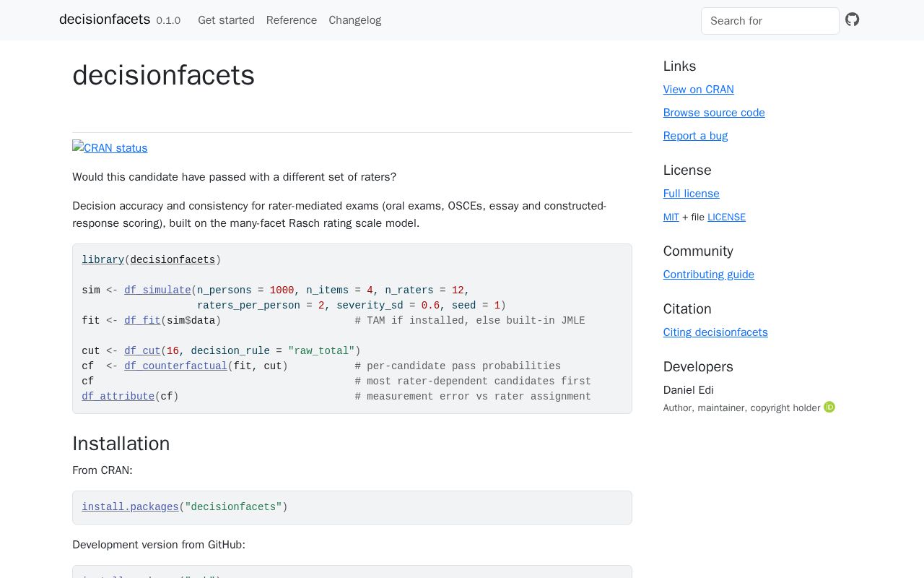Click the "Author, maintainer, copyright holder" text
Image resolution: width=924 pixels, height=578 pixels.
(742, 408)
